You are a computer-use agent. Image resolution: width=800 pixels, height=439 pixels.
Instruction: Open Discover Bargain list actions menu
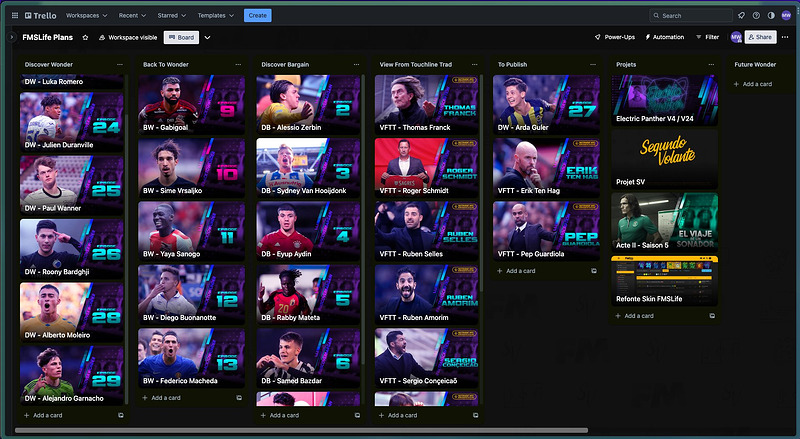(356, 64)
